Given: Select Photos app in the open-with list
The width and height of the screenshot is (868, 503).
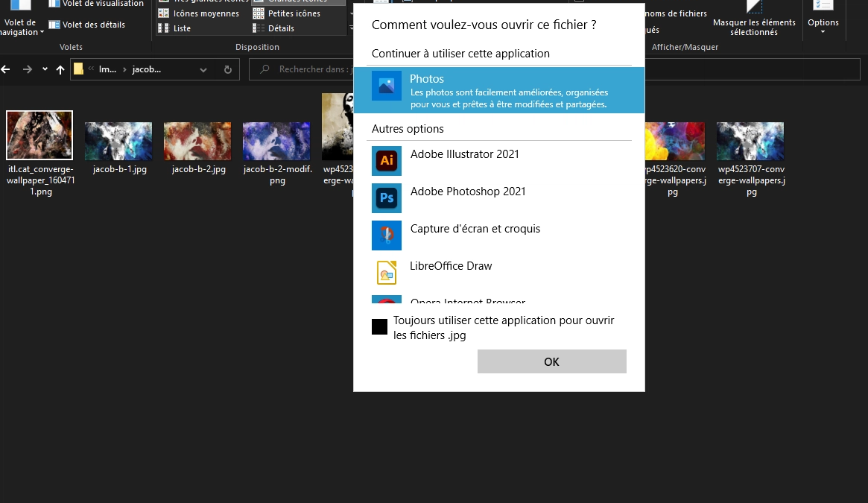Looking at the screenshot, I should [498, 90].
